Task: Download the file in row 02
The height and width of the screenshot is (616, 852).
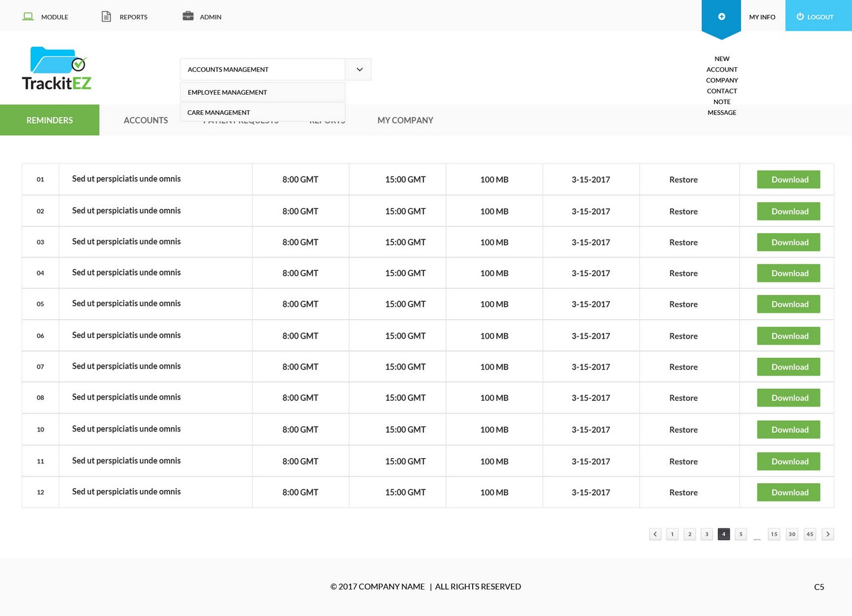Action: (788, 211)
